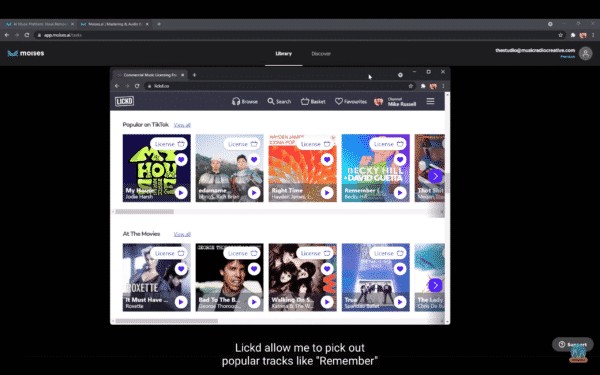The width and height of the screenshot is (600, 375).
Task: Reload the Moises browser page
Action: 27,35
